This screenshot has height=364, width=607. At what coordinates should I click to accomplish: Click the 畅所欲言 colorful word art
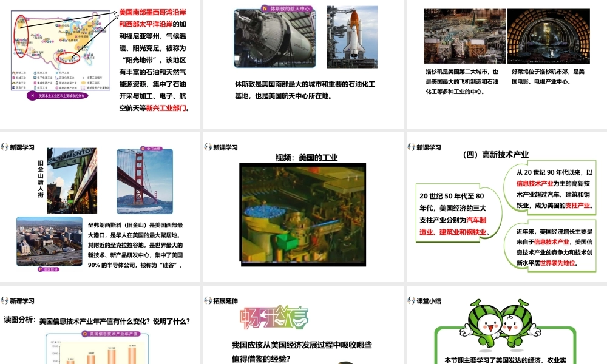click(x=274, y=317)
